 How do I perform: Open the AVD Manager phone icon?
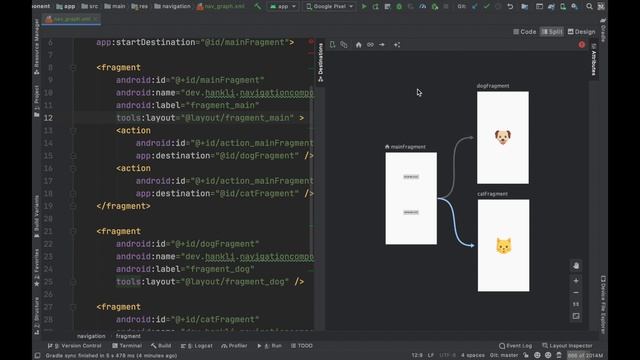coord(563,6)
